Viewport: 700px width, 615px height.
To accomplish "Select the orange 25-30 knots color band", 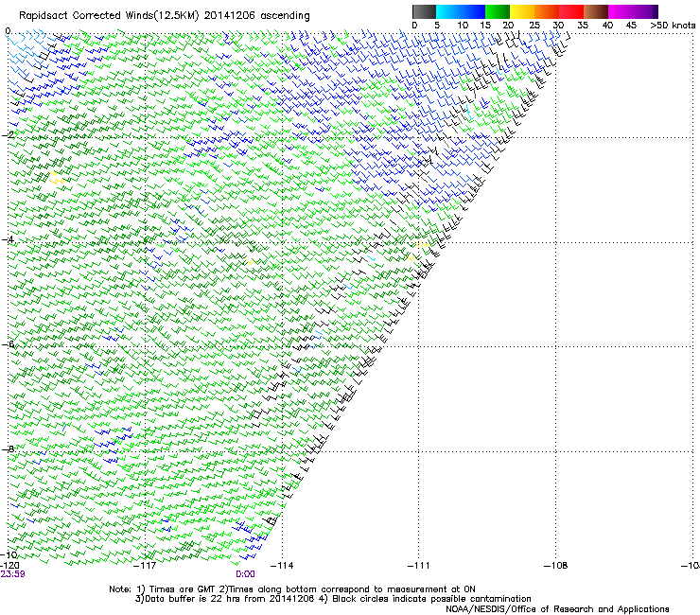I will [x=547, y=11].
